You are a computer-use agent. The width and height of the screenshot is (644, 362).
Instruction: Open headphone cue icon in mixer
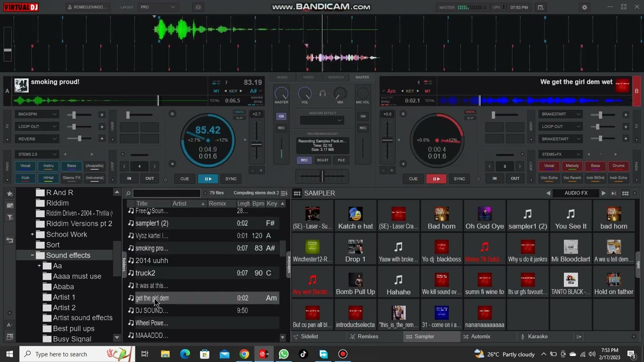point(323,94)
